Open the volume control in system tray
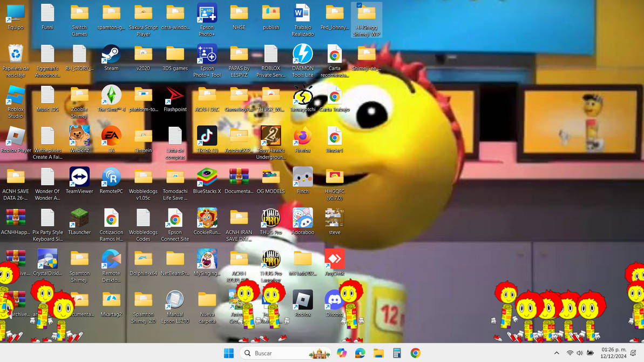The image size is (644, 362). pyautogui.click(x=580, y=353)
